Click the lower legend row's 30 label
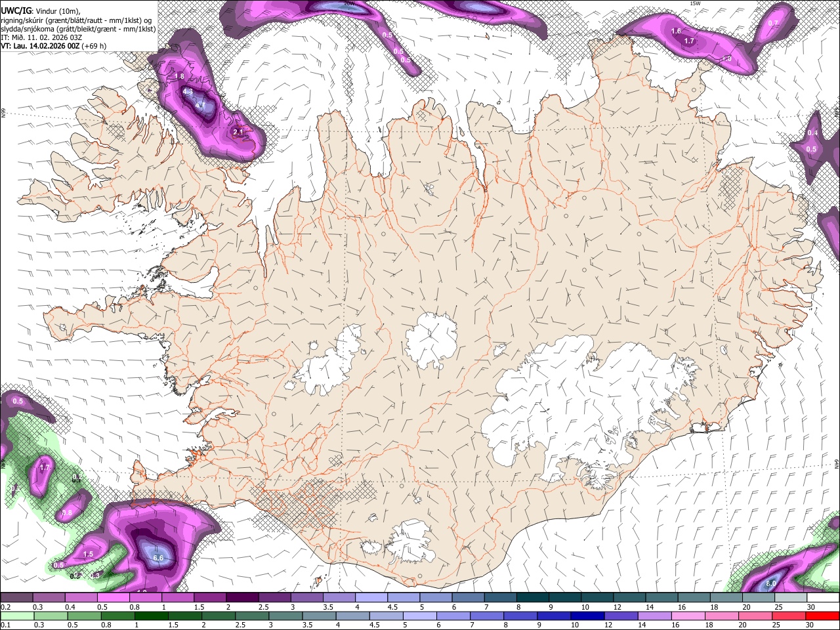 click(810, 625)
